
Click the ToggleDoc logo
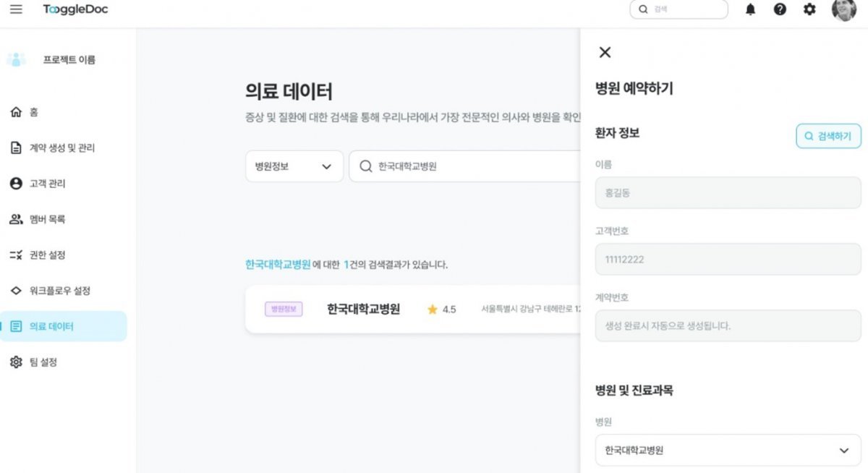tap(75, 9)
